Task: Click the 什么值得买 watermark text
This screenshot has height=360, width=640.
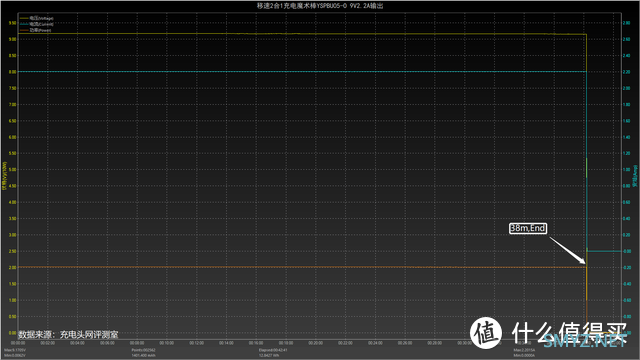Action: 569,332
